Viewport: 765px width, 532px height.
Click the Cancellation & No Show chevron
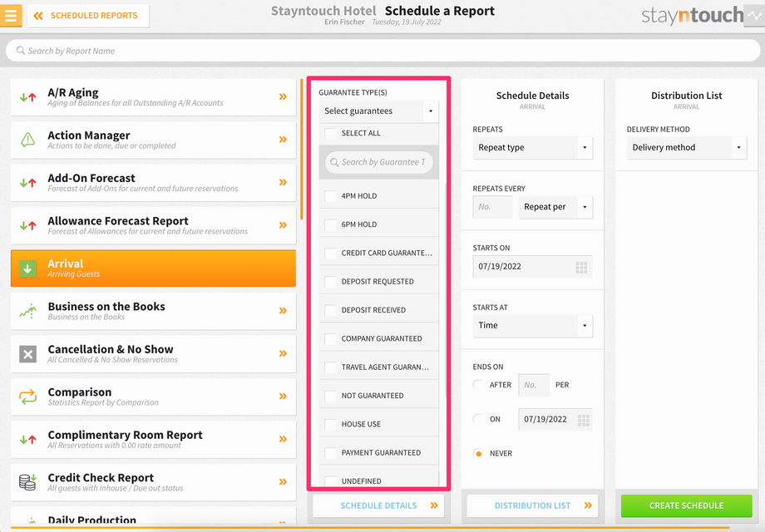pos(283,354)
